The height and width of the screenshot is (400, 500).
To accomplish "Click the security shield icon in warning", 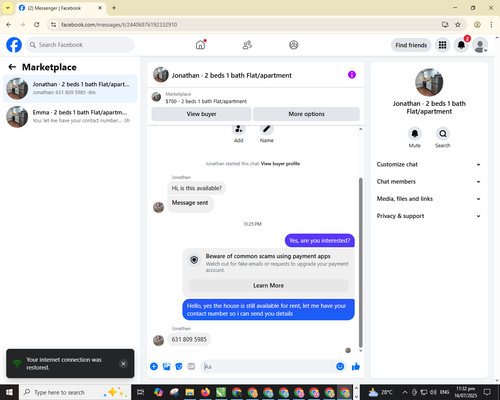I will pos(194,260).
